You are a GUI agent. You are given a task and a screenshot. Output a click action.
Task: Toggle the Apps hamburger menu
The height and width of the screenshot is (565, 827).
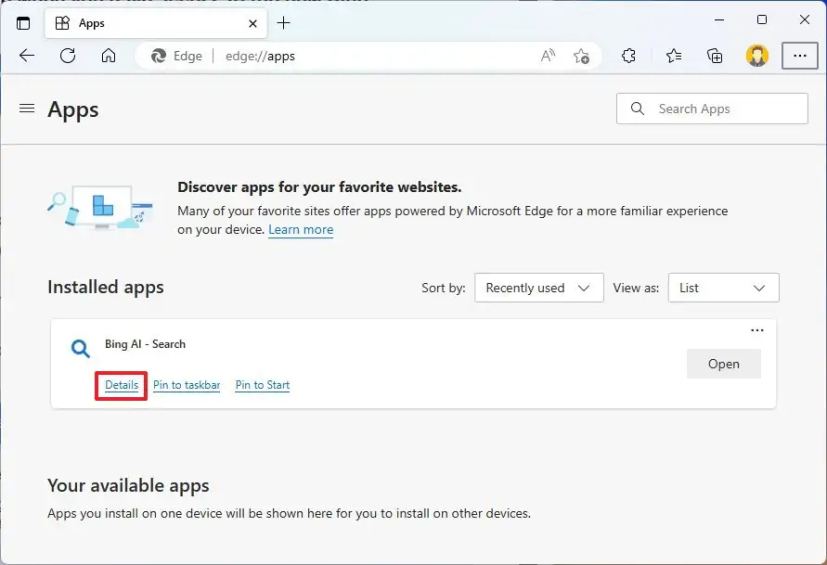coord(27,108)
